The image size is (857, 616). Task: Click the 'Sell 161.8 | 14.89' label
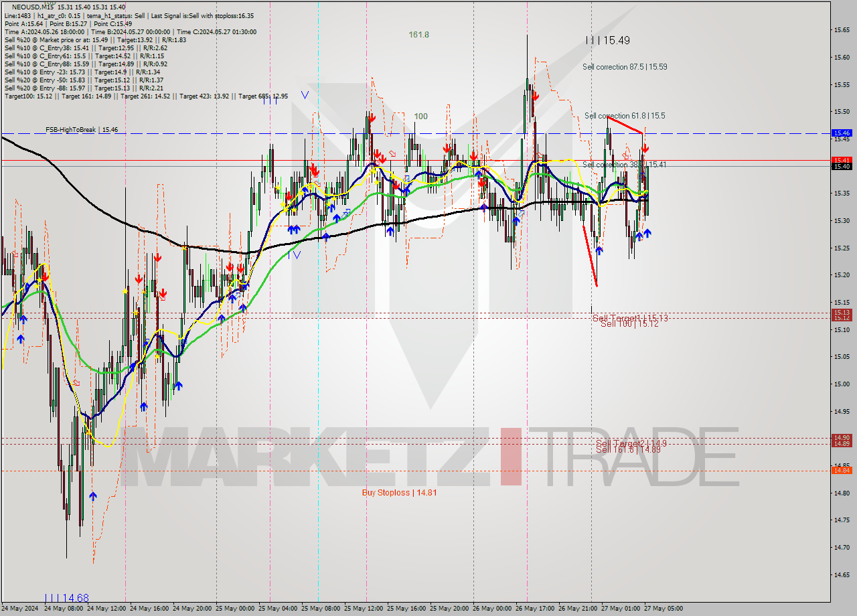pyautogui.click(x=628, y=449)
